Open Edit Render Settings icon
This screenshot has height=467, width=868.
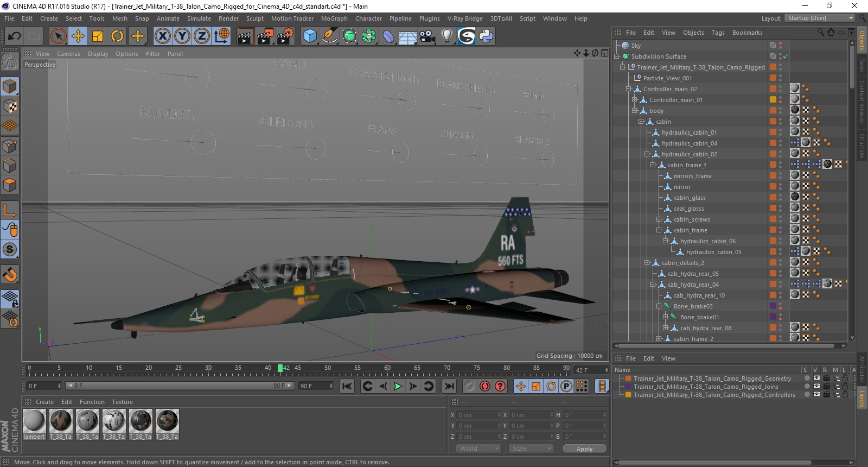285,36
